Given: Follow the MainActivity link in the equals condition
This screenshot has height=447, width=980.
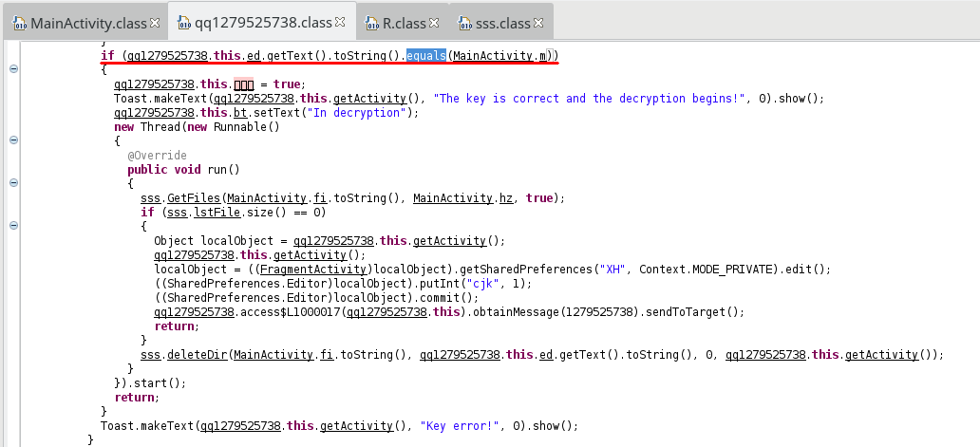Looking at the screenshot, I should (494, 56).
